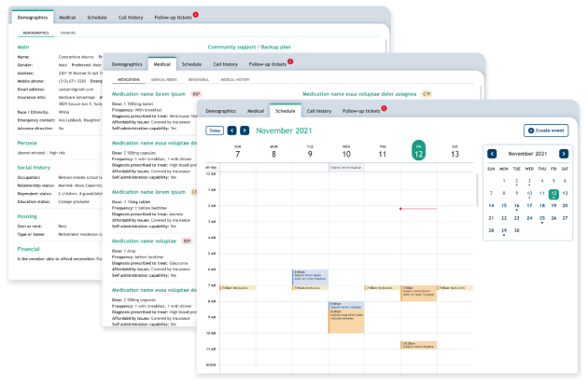Select Saturday 13 column header in week view
The image size is (588, 385).
point(455,151)
